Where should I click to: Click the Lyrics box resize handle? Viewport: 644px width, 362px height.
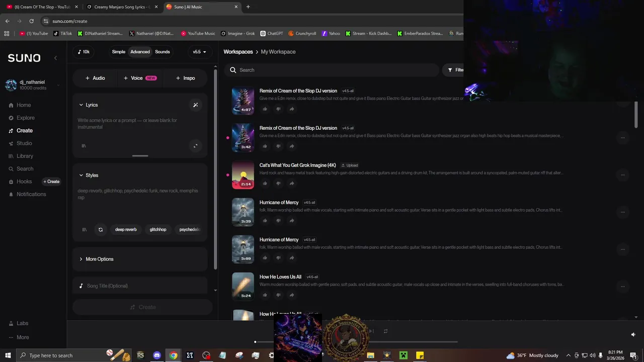pyautogui.click(x=140, y=156)
